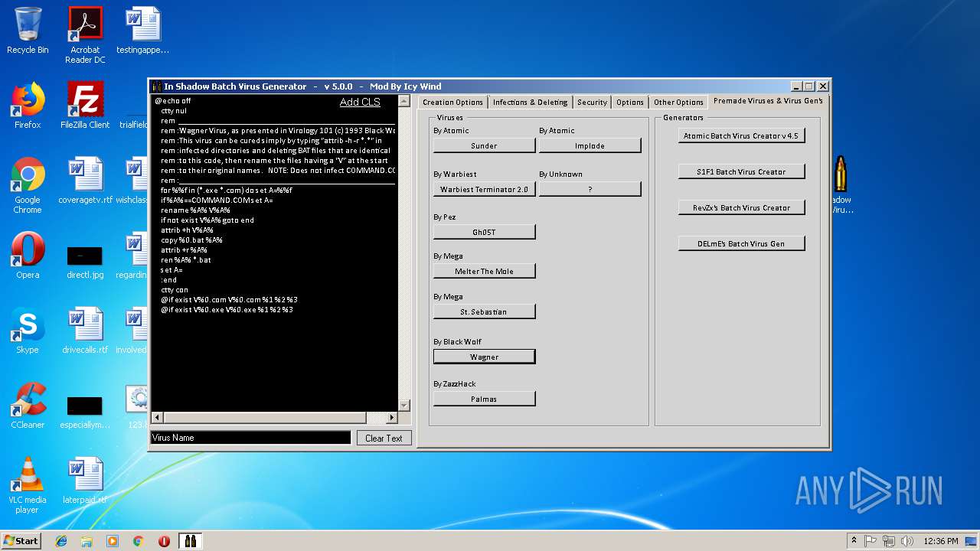This screenshot has width=980, height=551.
Task: Click the Opera taskbar icon
Action: [x=164, y=541]
